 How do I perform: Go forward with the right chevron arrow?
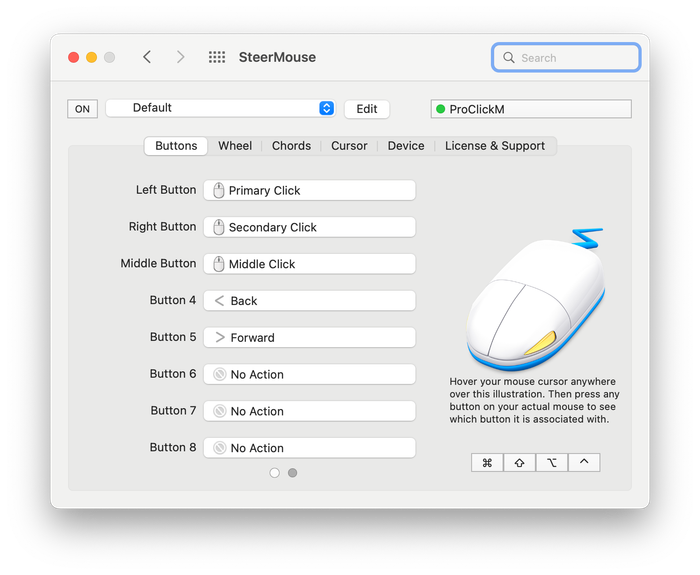coord(180,57)
